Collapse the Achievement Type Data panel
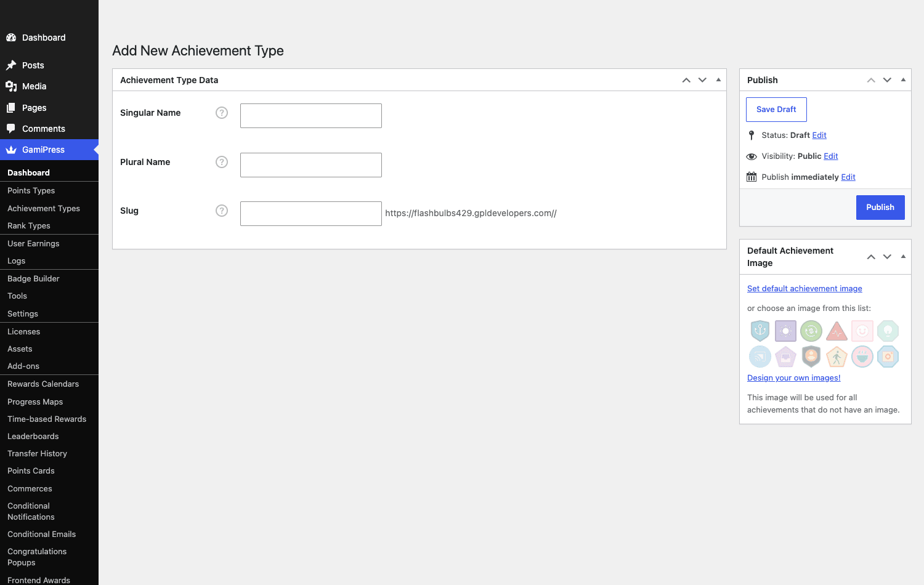924x585 pixels. 718,80
